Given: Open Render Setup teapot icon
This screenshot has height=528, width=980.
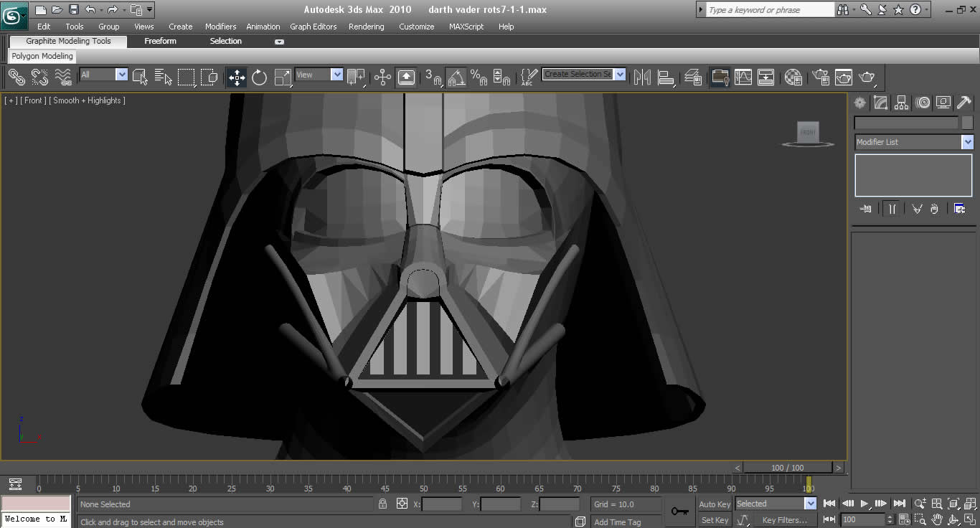Looking at the screenshot, I should click(x=820, y=77).
